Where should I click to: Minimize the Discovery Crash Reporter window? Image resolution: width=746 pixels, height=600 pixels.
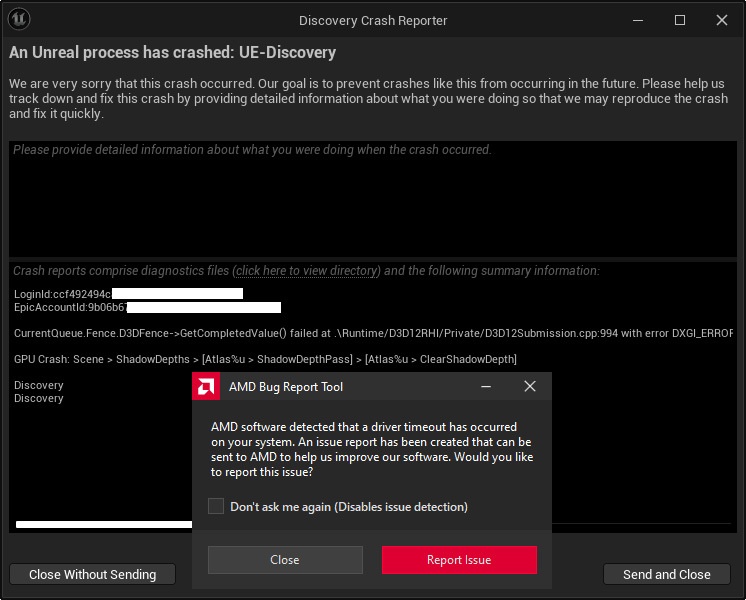[x=638, y=20]
